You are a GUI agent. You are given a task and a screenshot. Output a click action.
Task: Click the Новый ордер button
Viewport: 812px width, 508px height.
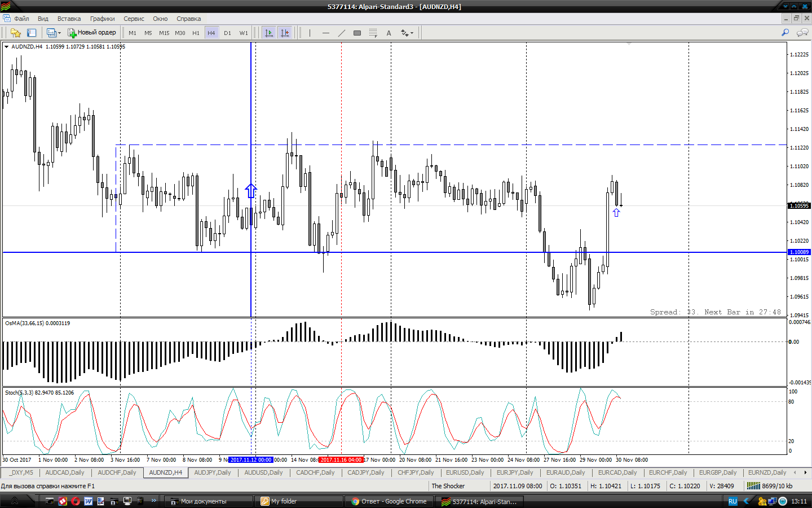click(92, 33)
